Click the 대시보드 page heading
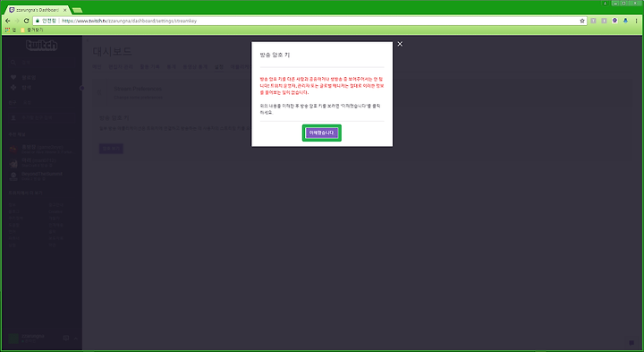644x352 pixels. (112, 51)
